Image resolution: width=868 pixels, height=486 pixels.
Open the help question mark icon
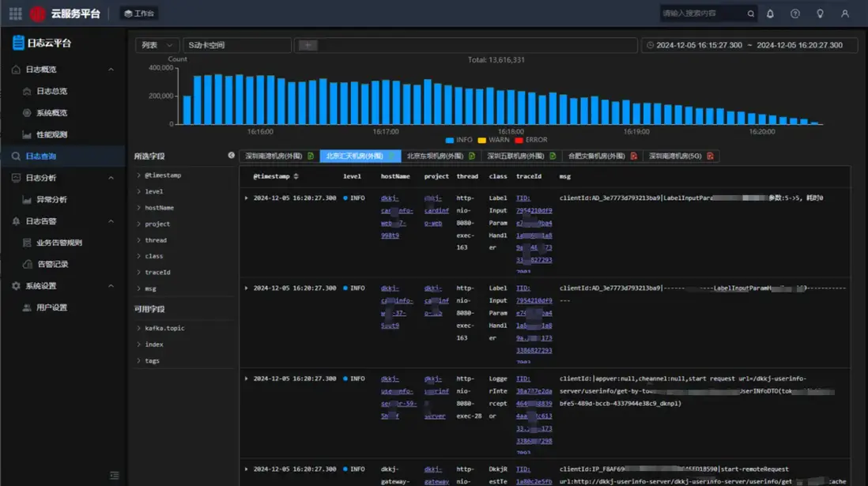795,14
